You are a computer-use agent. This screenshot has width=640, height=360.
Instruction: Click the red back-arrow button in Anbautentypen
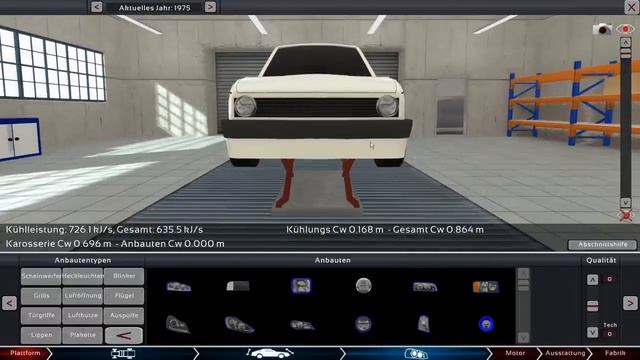click(x=124, y=336)
